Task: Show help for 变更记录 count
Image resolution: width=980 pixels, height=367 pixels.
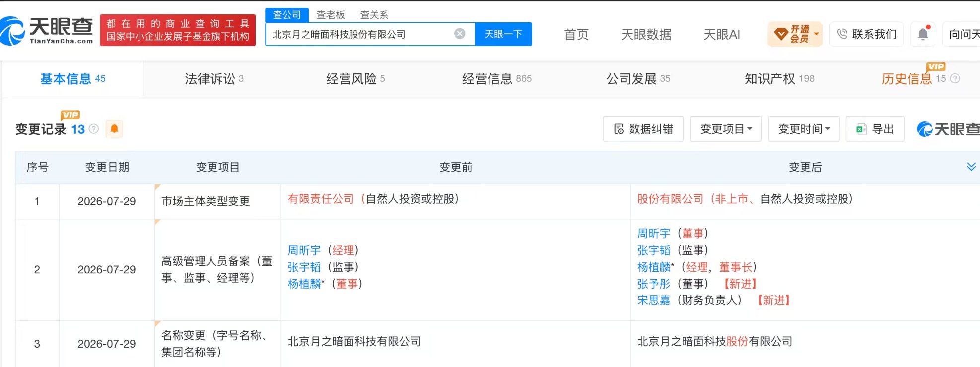Action: [x=93, y=129]
